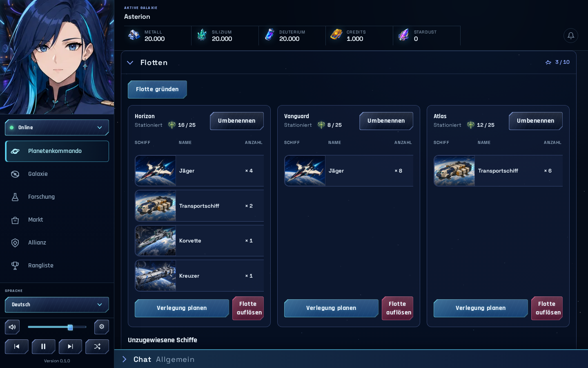Open the notifications bell
The width and height of the screenshot is (588, 368).
click(x=571, y=36)
